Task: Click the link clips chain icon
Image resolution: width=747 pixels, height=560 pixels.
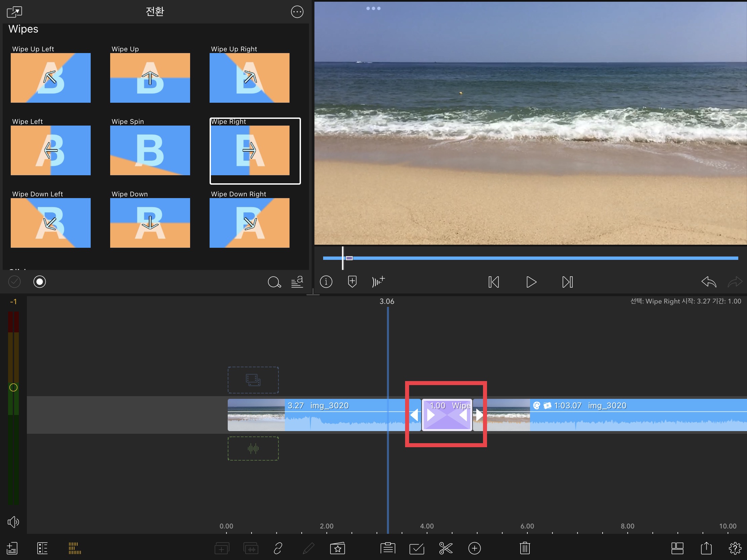Action: coord(278,548)
